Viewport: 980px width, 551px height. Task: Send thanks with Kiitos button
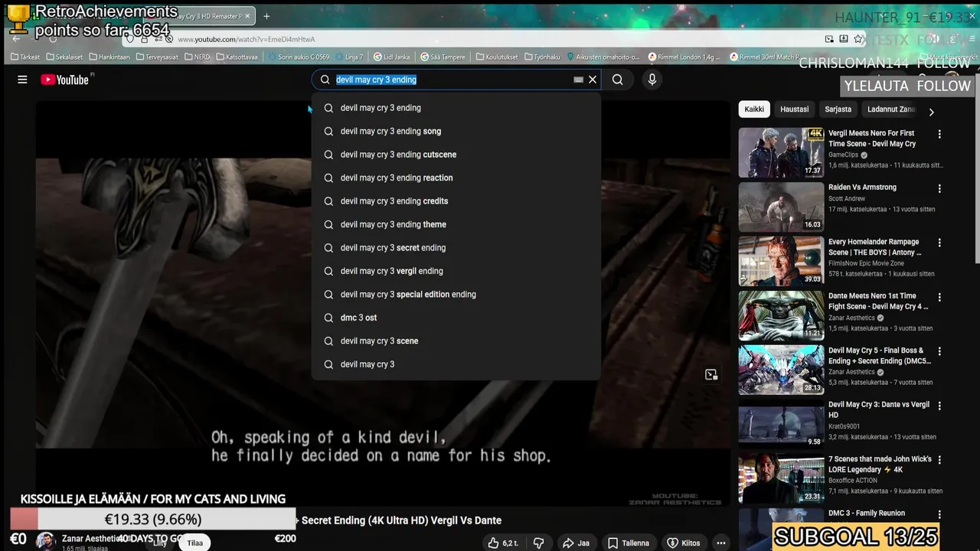click(684, 543)
